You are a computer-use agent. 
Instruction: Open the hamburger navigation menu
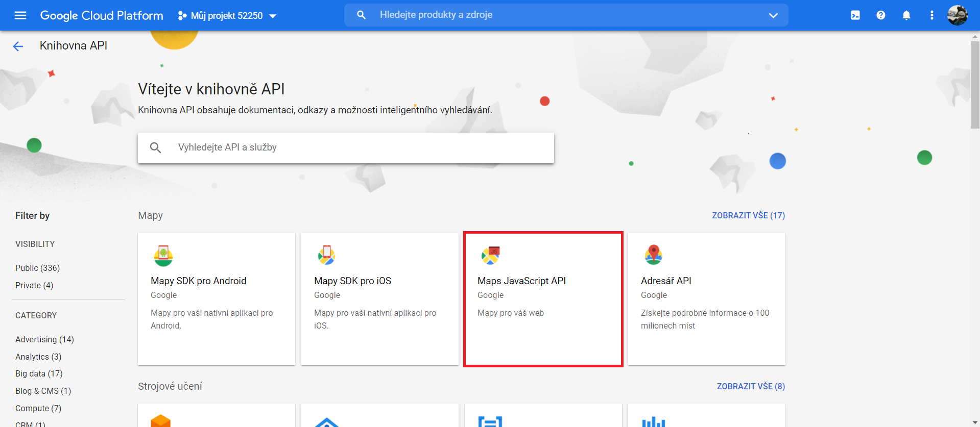[20, 15]
